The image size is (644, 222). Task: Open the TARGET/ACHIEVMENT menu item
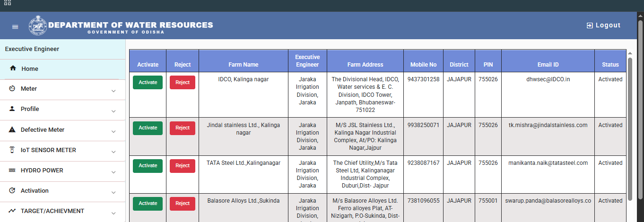(62, 211)
